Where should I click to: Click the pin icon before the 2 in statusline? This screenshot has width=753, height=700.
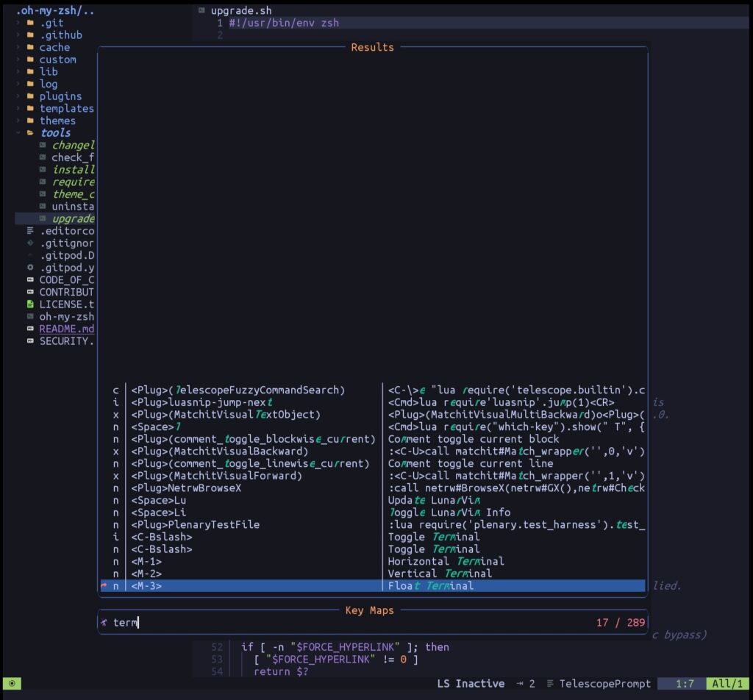518,683
